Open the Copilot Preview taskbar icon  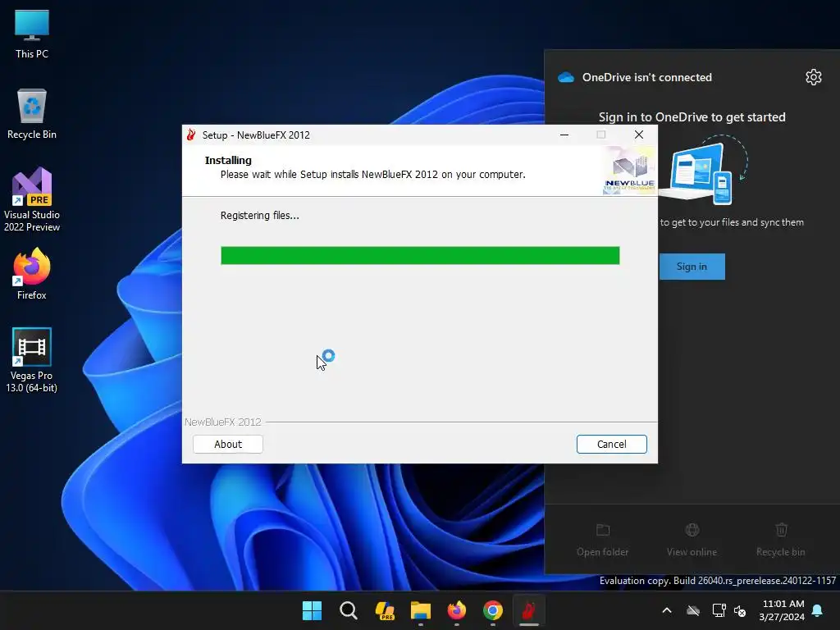(x=385, y=610)
